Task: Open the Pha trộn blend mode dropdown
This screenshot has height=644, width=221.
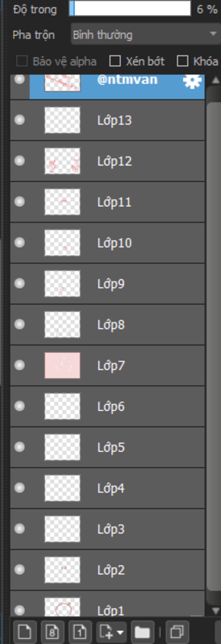Action: click(x=145, y=34)
